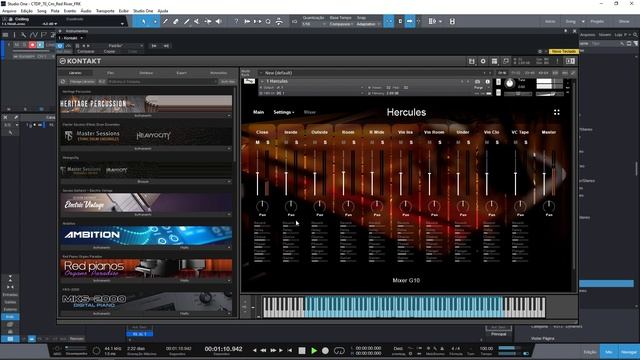Click the grid dots icon beside Hercules
Image resolution: width=640 pixels, height=360 pixels.
(557, 112)
